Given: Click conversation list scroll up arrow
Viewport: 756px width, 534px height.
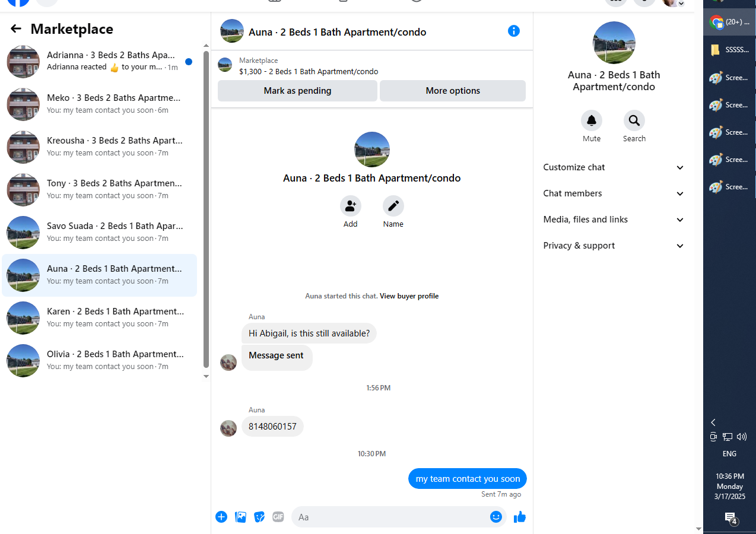Looking at the screenshot, I should [206, 45].
